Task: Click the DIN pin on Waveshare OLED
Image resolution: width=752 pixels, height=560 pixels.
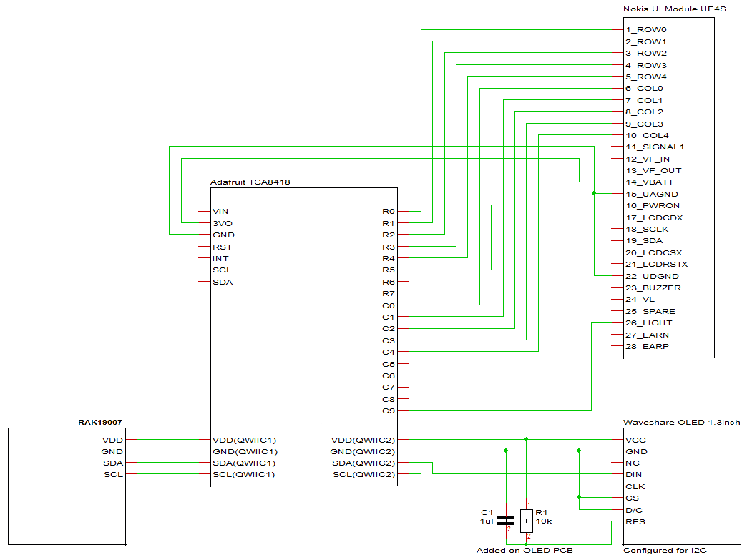Action: point(633,475)
